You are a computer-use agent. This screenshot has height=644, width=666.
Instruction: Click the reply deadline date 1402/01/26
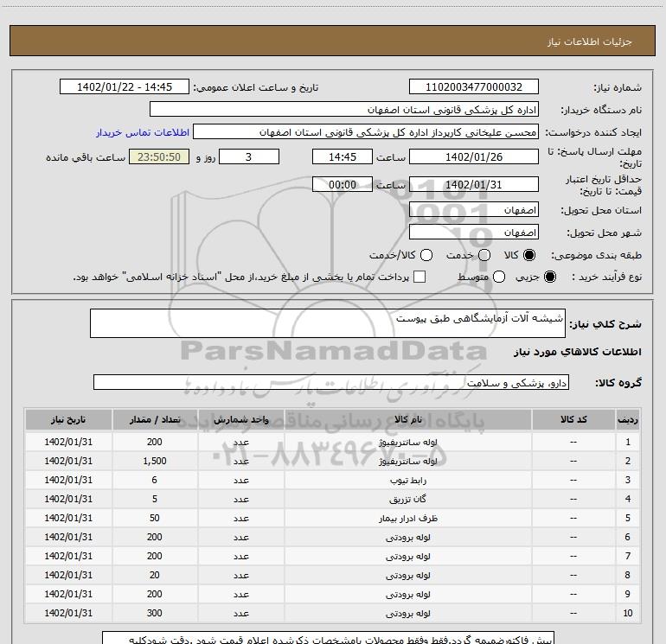(x=474, y=156)
